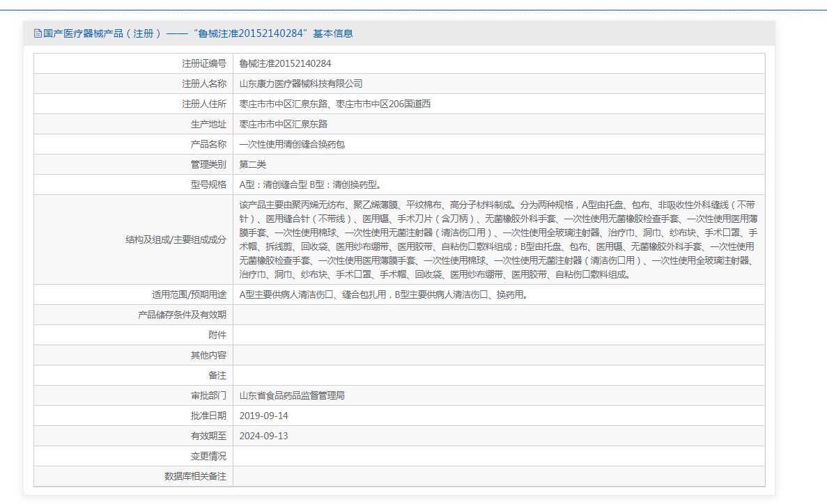Viewport: 827px width, 504px height.
Task: Click the 其他内容 row label
Action: point(208,355)
